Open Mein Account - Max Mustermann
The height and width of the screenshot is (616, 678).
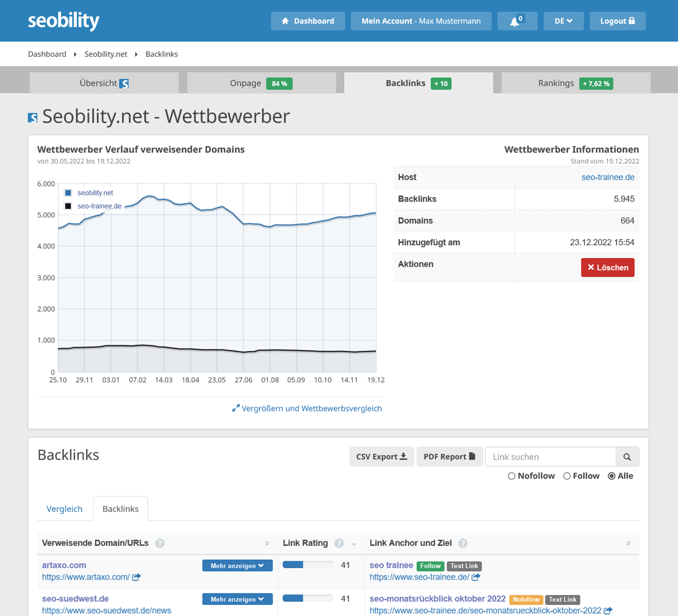click(x=421, y=21)
